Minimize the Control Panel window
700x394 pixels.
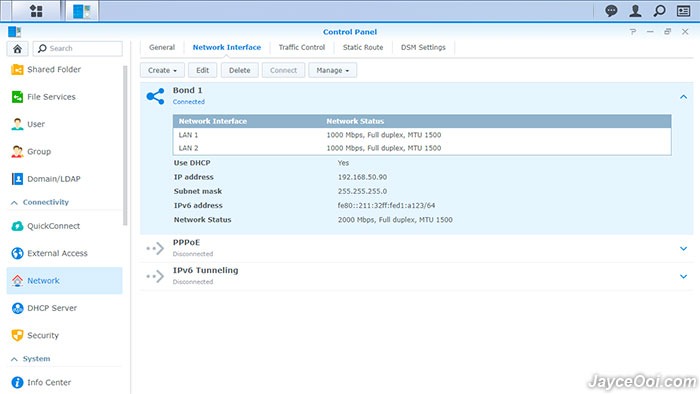pyautogui.click(x=650, y=32)
